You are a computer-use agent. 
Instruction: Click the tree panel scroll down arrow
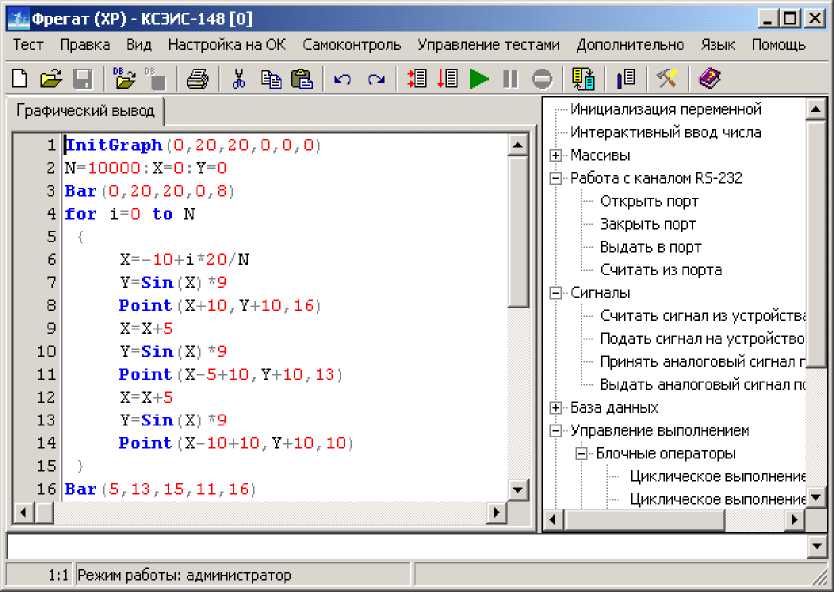tap(815, 498)
